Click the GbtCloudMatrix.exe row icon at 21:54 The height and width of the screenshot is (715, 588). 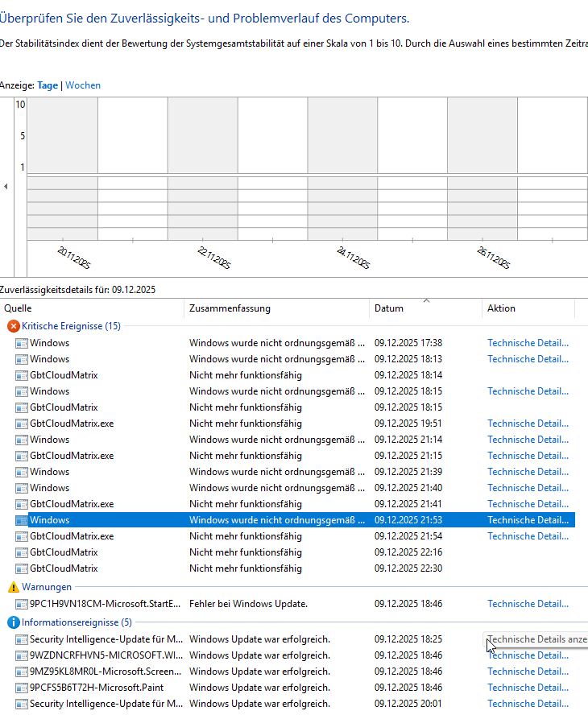(22, 536)
